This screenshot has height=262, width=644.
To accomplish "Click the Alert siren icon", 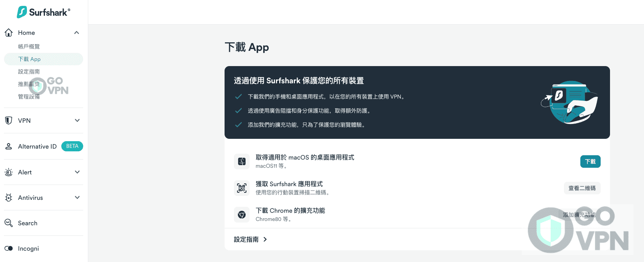I will tap(9, 172).
